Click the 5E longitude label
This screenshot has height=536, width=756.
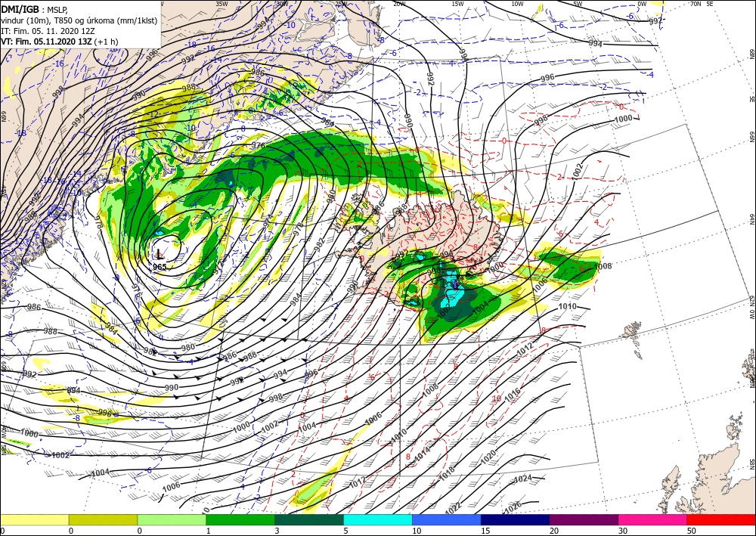(710, 3)
